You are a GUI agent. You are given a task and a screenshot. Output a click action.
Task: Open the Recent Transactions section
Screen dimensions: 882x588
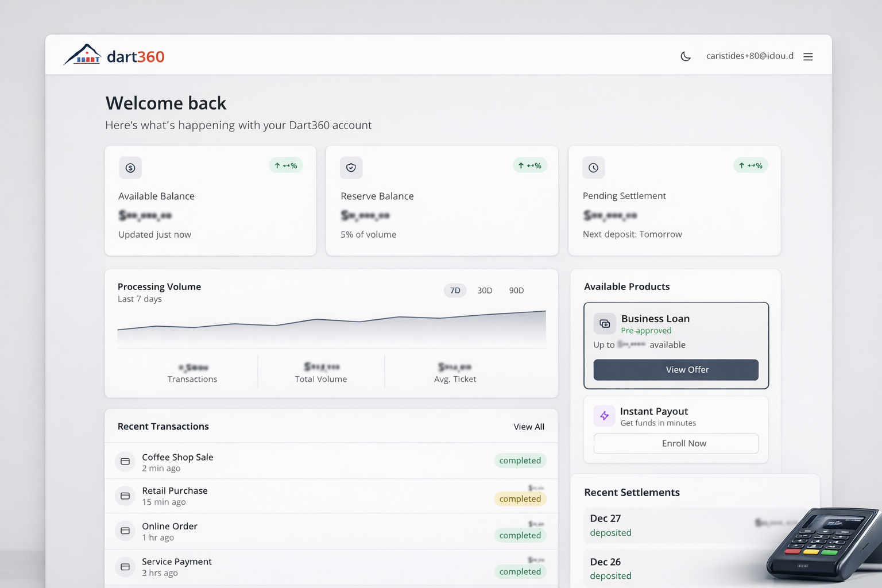point(163,426)
